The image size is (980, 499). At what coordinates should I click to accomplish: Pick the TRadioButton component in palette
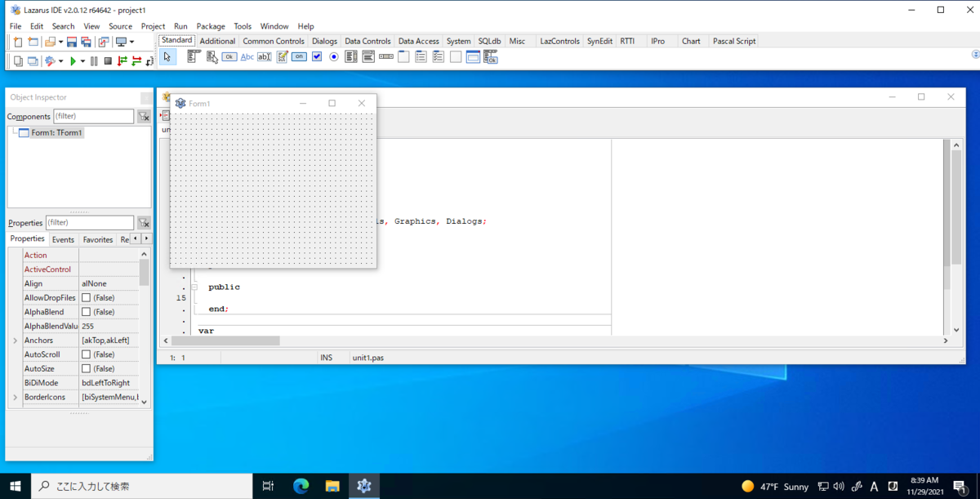tap(334, 57)
